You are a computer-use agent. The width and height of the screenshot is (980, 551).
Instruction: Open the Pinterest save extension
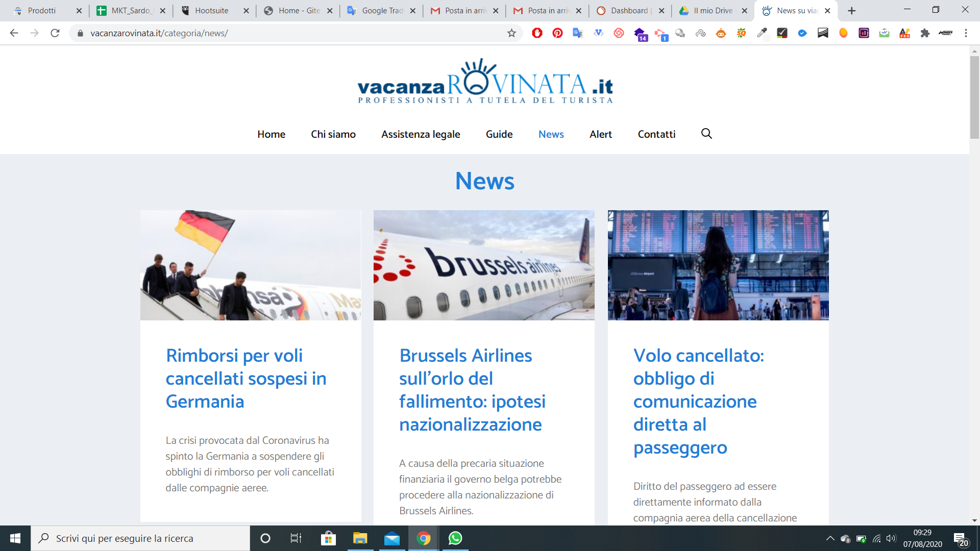pos(557,33)
